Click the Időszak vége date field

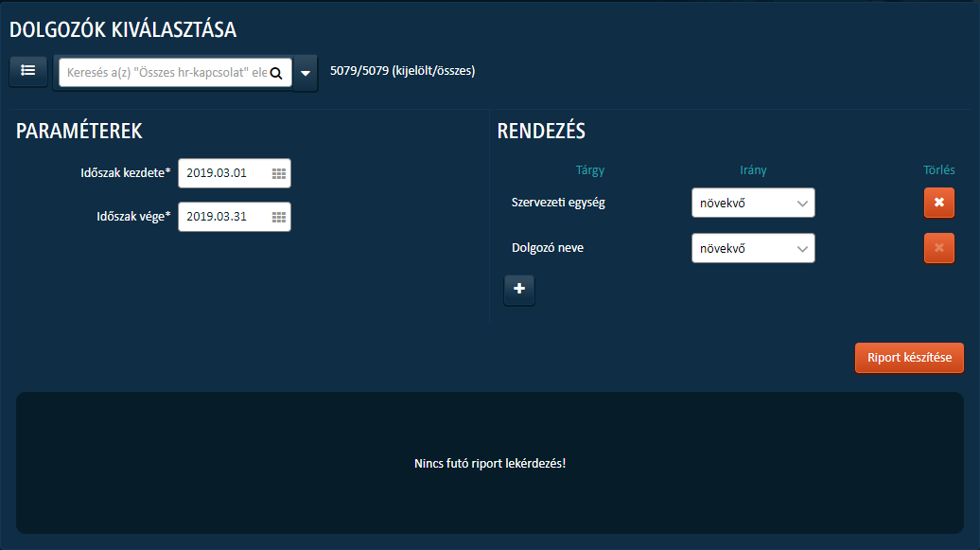(235, 217)
